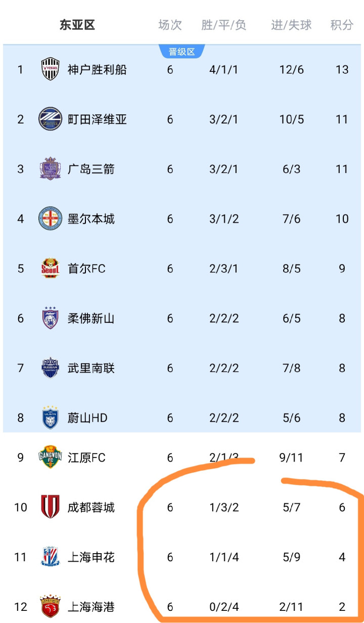Click the 进/失球 column header
Viewport: 364px width, 623px height.
(291, 25)
